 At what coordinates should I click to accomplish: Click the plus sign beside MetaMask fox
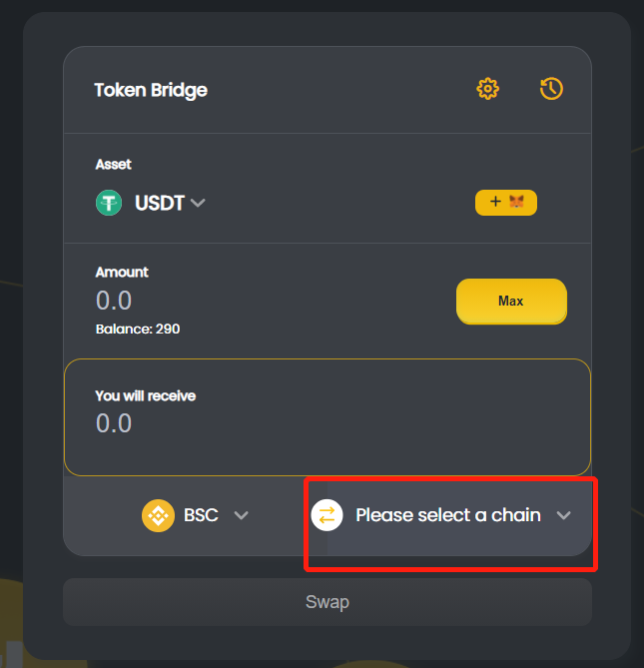tap(495, 201)
